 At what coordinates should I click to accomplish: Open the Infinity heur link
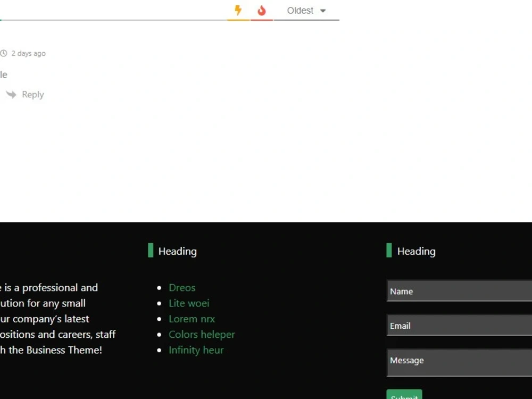(x=196, y=350)
